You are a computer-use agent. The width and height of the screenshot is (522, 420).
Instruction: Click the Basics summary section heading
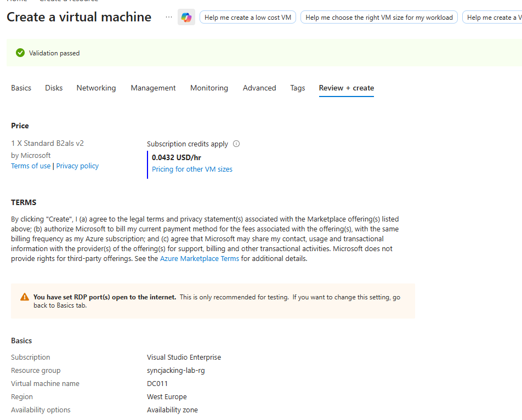click(21, 340)
